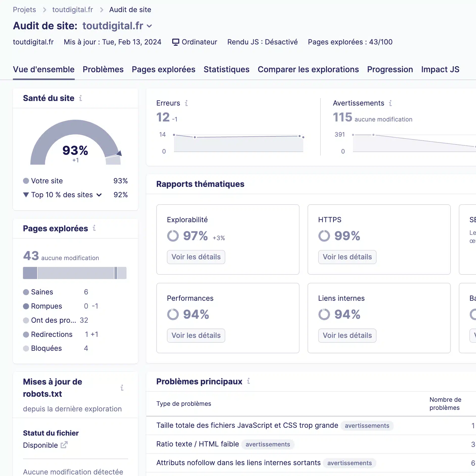Open the Ratio texte / HTML faible issue
Viewport: 476px width, 476px height.
pos(197,444)
